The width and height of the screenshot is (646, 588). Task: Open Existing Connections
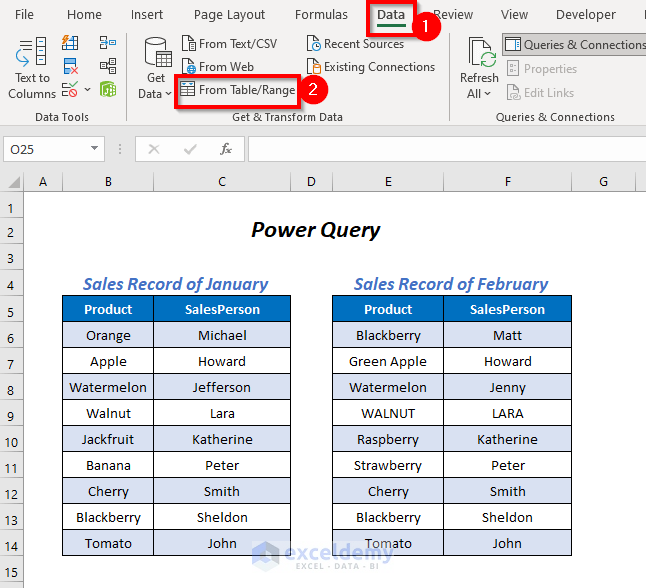click(370, 67)
